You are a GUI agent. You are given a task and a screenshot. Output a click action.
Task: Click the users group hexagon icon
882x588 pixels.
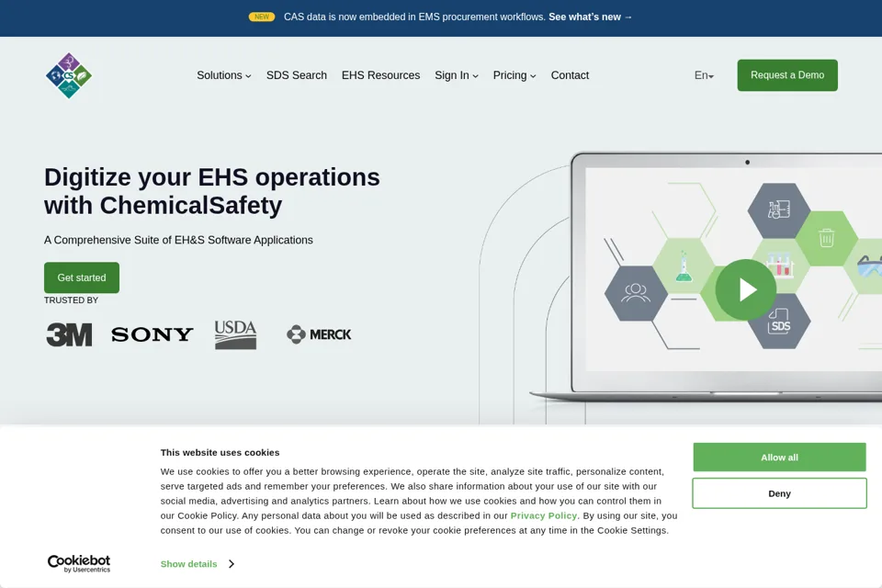click(x=636, y=293)
